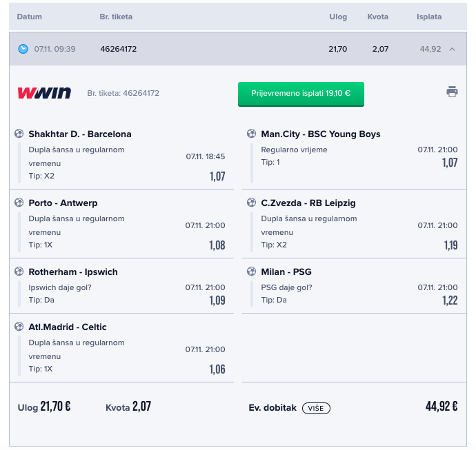Click soccer ball icon beside Rotherham - Ipswich
The image size is (476, 450).
click(19, 272)
